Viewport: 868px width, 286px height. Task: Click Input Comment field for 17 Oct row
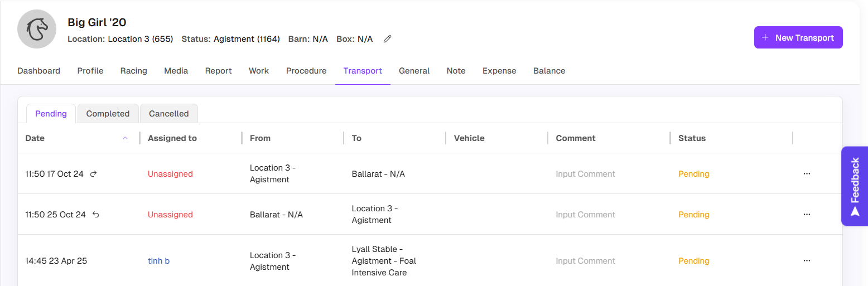tap(585, 174)
